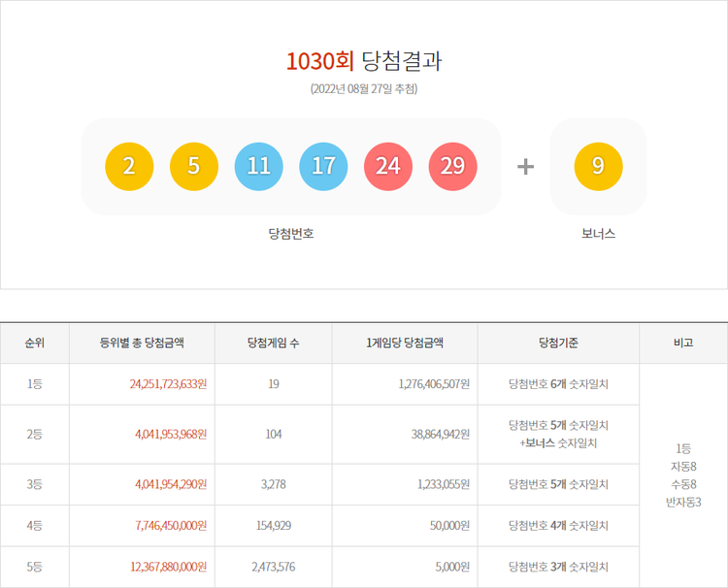728x588 pixels.
Task: Click the 보너스 label
Action: pyautogui.click(x=599, y=234)
